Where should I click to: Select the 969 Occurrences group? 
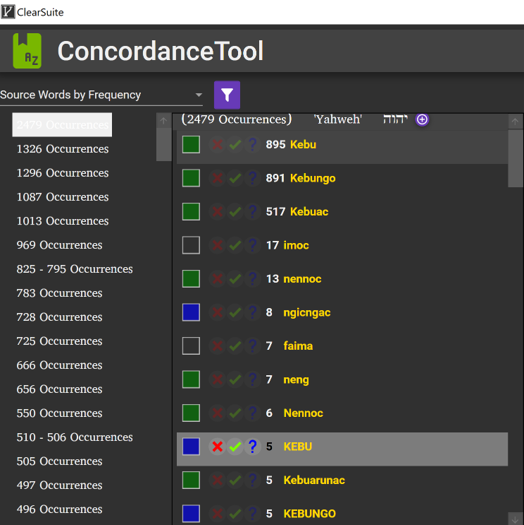click(x=59, y=245)
